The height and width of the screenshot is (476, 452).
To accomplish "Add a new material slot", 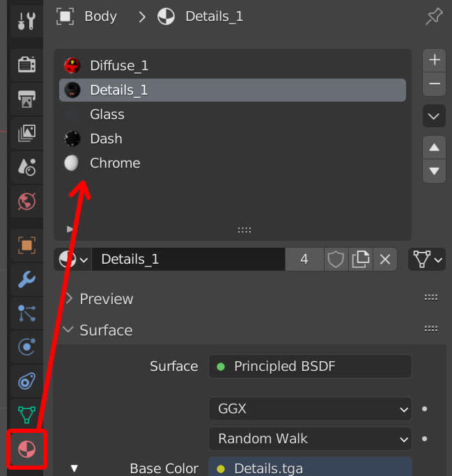I will pos(435,60).
